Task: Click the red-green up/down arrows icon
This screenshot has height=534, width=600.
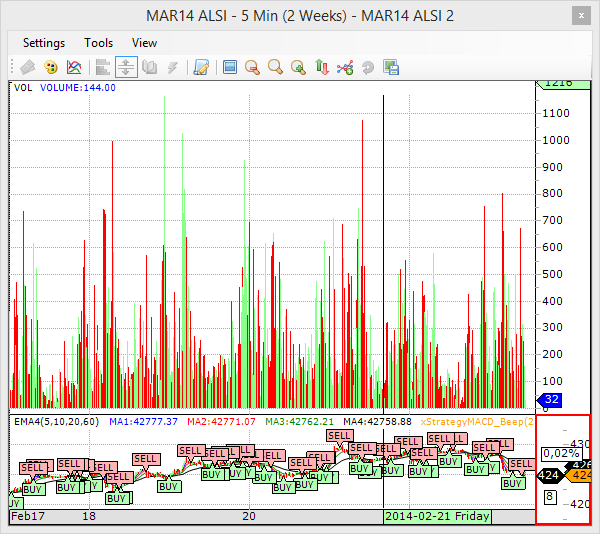Action: tap(322, 68)
